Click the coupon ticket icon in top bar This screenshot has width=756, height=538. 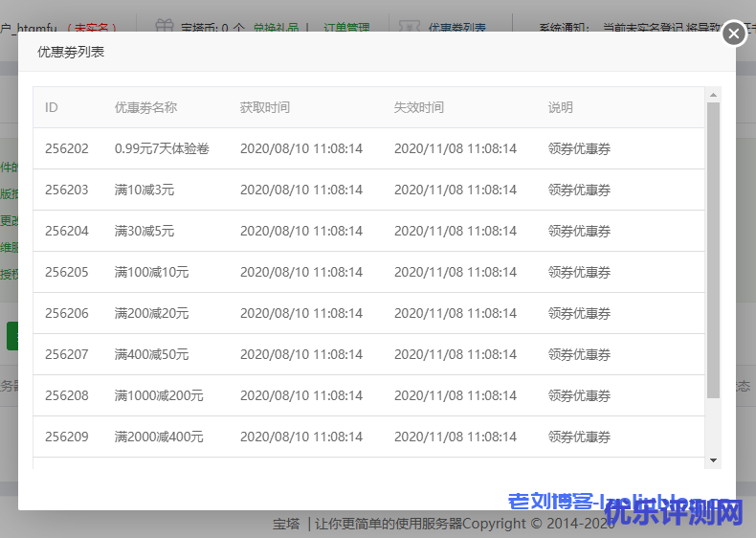tap(409, 28)
